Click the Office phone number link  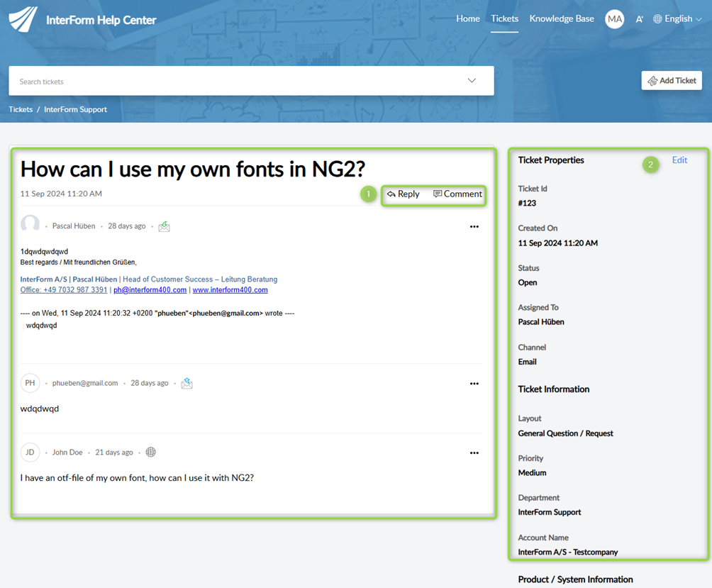[64, 289]
